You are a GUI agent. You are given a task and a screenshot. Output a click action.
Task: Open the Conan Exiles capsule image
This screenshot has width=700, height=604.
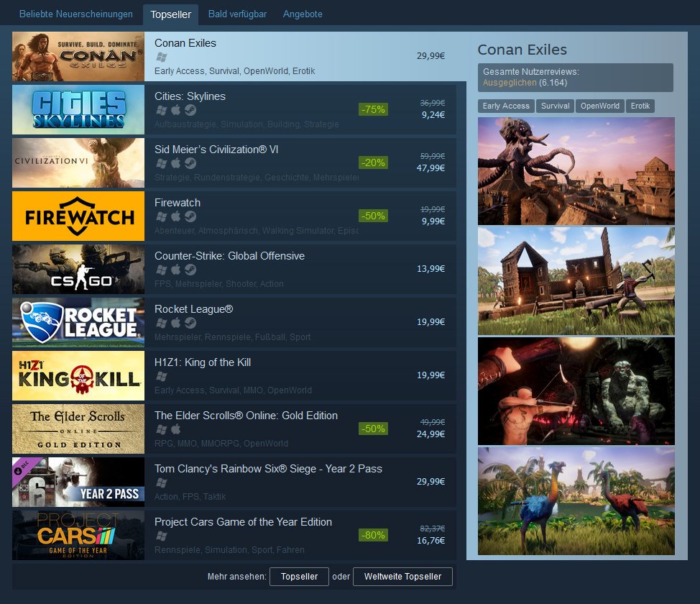78,56
